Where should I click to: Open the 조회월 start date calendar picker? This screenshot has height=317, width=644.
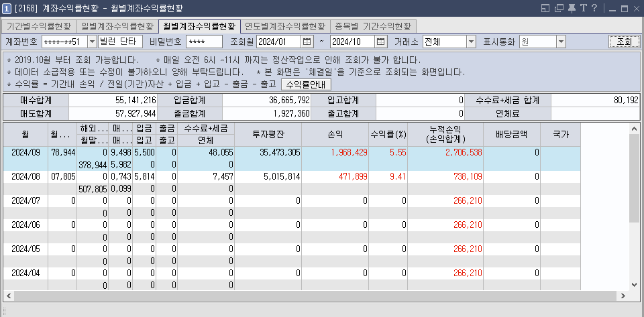[x=307, y=42]
